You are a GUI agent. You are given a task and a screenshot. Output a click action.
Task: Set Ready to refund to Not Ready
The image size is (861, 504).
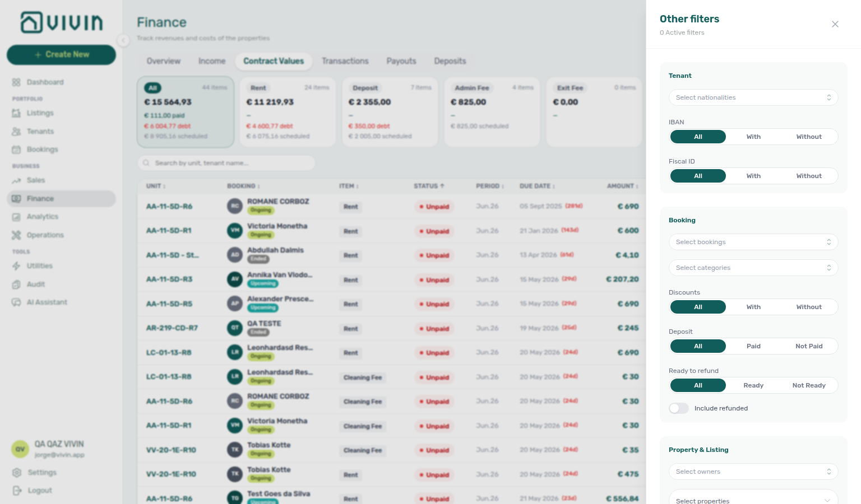point(809,385)
